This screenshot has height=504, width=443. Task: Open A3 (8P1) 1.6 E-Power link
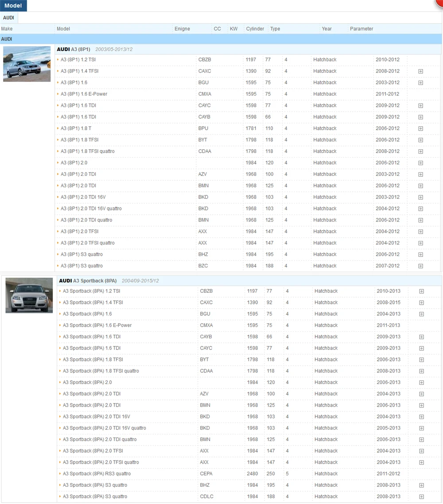(84, 94)
